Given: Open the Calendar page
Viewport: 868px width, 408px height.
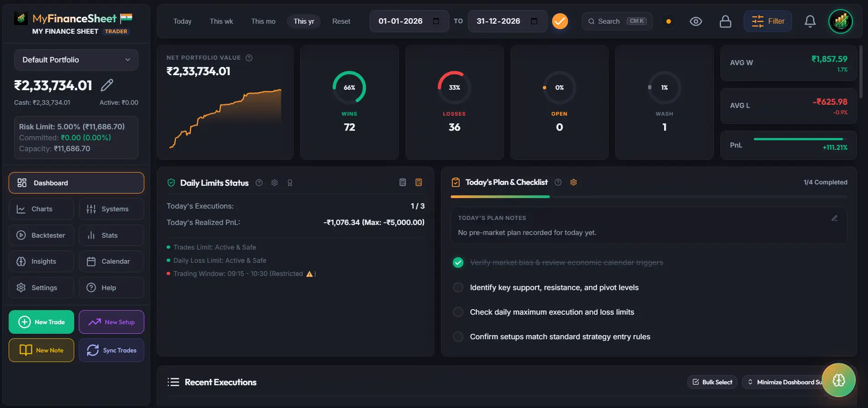Looking at the screenshot, I should pyautogui.click(x=112, y=261).
